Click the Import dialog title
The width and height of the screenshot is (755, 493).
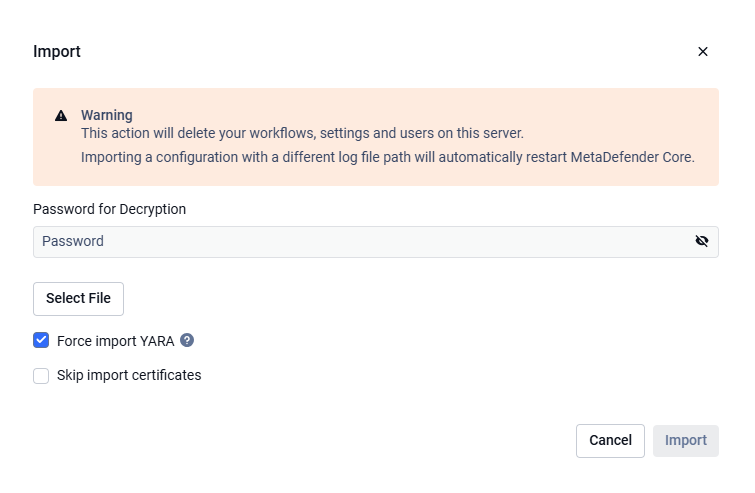[x=57, y=52]
